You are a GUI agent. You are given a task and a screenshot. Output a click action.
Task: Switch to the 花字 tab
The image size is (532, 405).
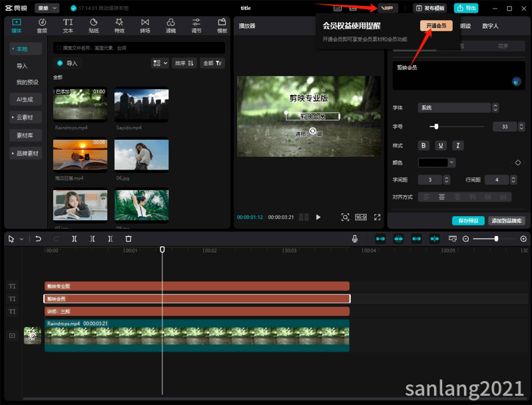[x=503, y=46]
